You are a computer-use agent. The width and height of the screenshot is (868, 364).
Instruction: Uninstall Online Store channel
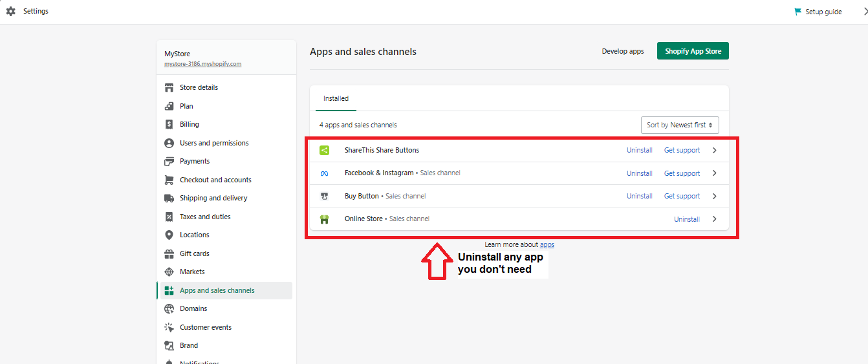pos(687,219)
